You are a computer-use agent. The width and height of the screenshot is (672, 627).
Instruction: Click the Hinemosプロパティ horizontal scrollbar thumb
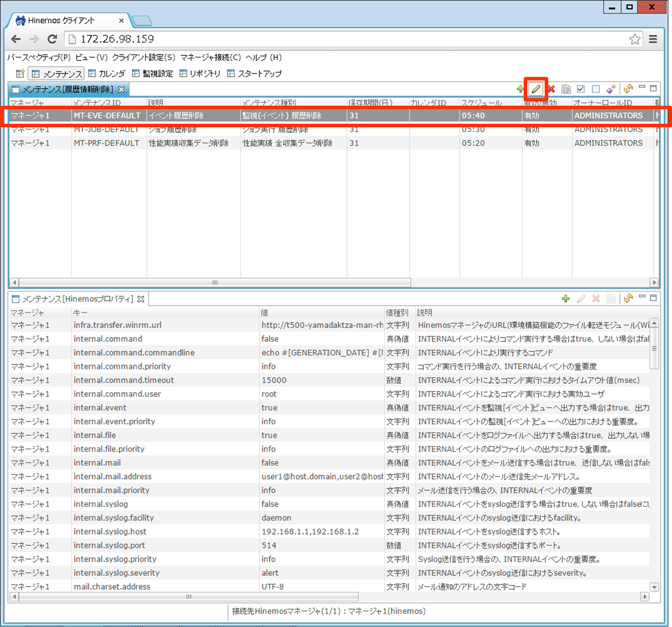point(189,596)
